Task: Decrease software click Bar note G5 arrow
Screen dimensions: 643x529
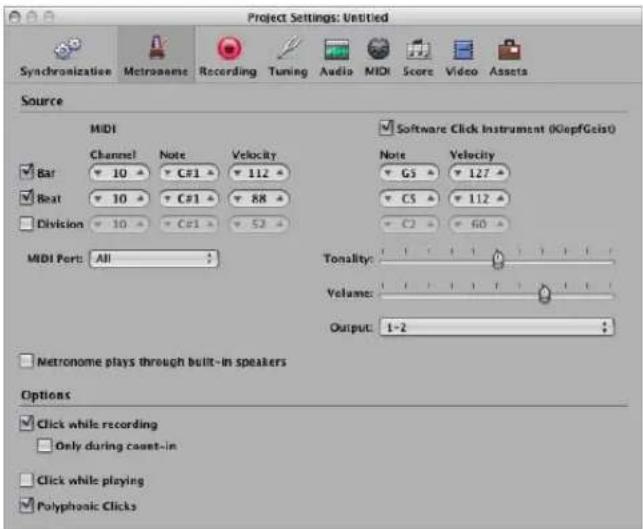Action: (x=388, y=173)
